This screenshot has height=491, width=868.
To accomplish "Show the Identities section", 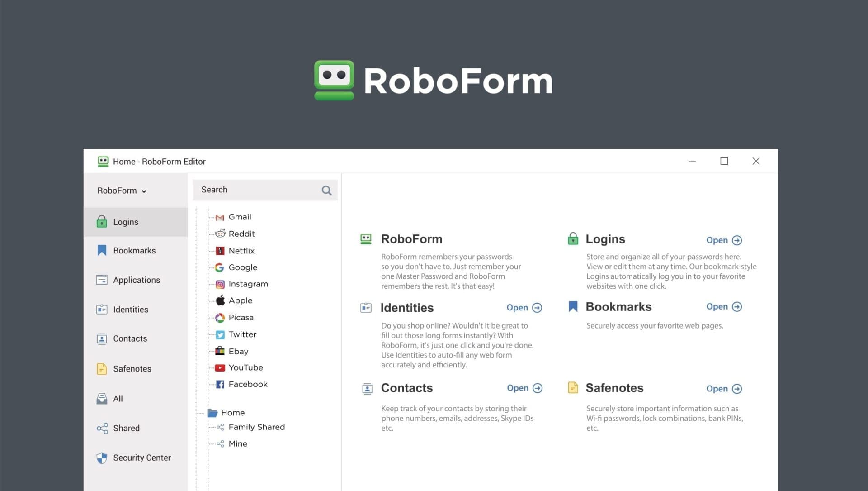I will [x=136, y=309].
